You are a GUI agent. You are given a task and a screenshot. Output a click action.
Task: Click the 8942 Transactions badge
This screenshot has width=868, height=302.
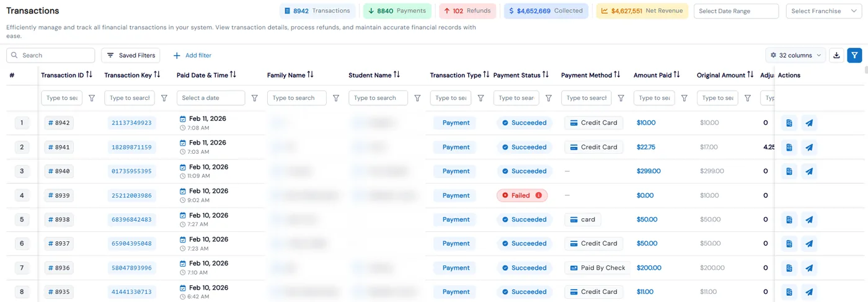(317, 11)
